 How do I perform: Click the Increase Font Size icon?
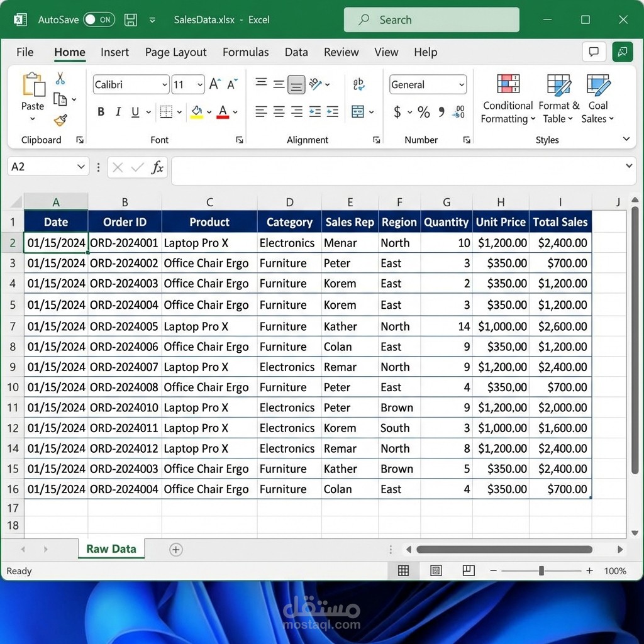pos(215,84)
